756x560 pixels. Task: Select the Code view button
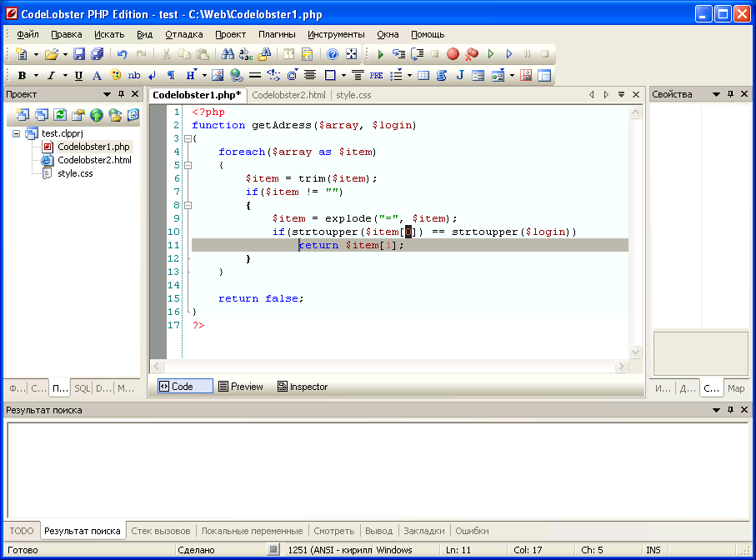(185, 387)
